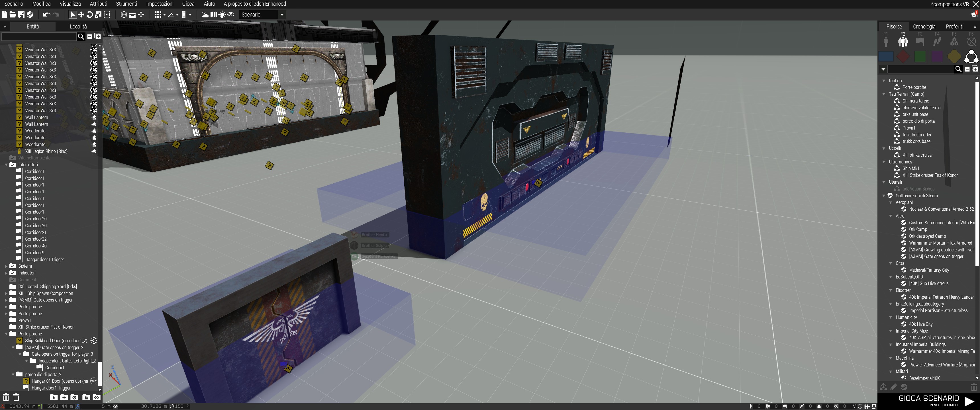Select the blue BLUFOR side swatch

click(x=886, y=57)
